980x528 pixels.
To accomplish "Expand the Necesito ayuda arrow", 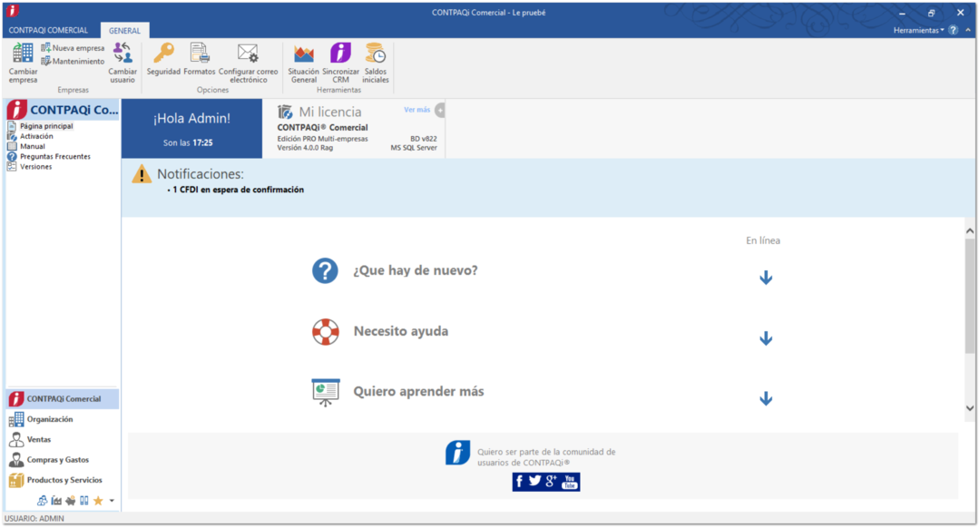I will 765,338.
